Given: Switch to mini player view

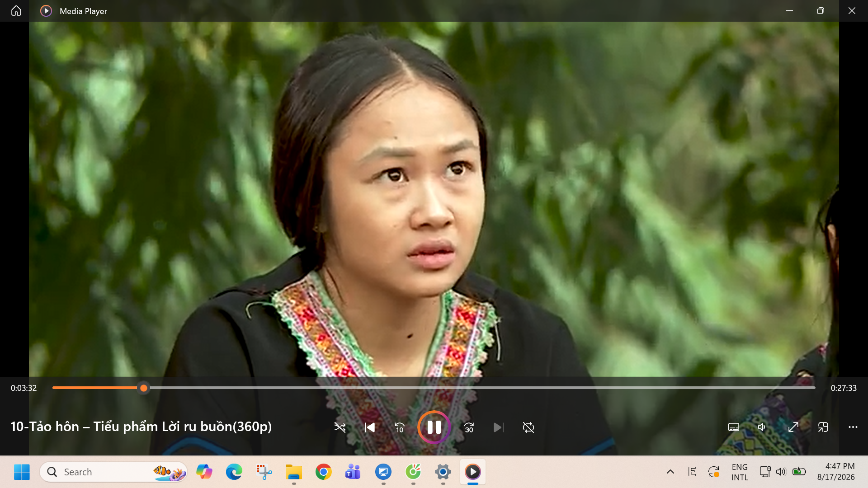Looking at the screenshot, I should 823,427.
